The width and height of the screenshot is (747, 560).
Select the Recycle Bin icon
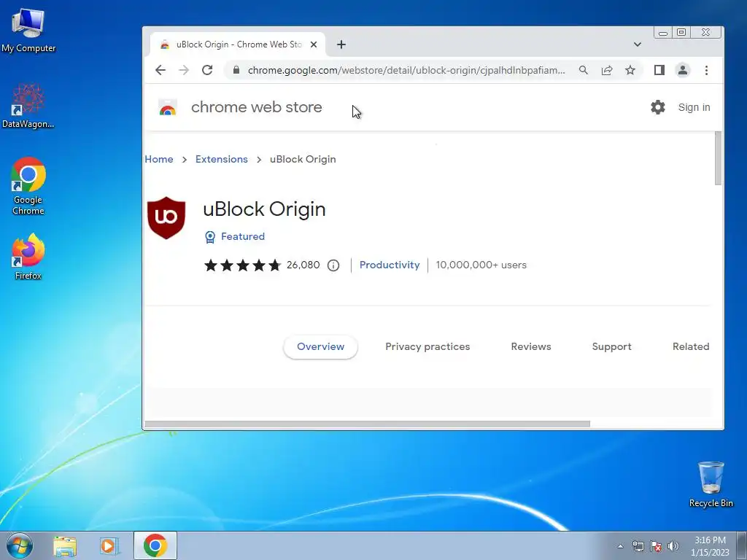(x=711, y=484)
